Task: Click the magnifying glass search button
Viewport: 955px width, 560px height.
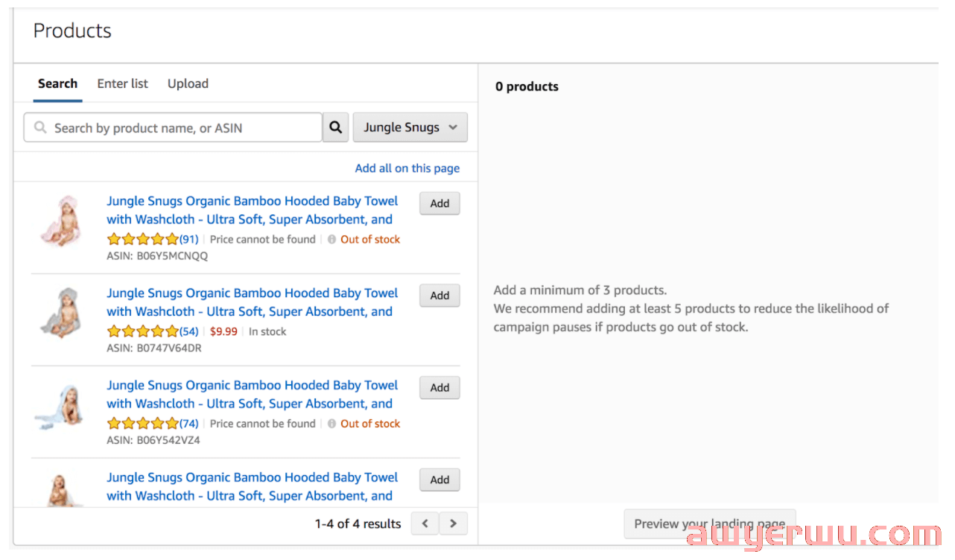Action: tap(336, 127)
